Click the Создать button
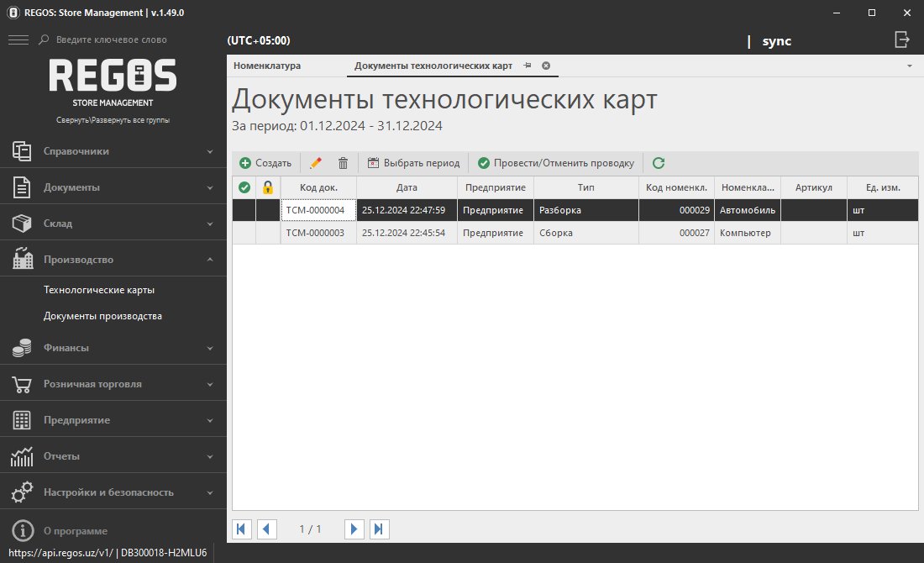The image size is (924, 563). click(x=265, y=163)
